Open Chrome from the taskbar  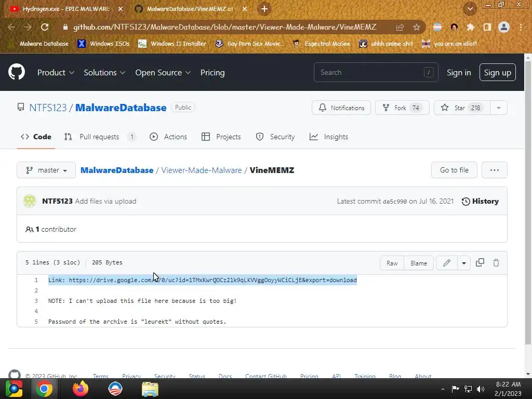44,389
